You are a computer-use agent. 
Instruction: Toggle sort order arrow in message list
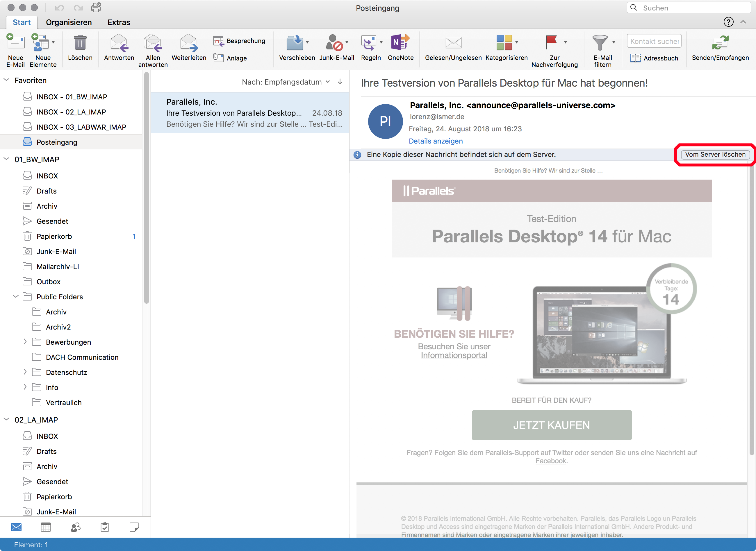(340, 82)
